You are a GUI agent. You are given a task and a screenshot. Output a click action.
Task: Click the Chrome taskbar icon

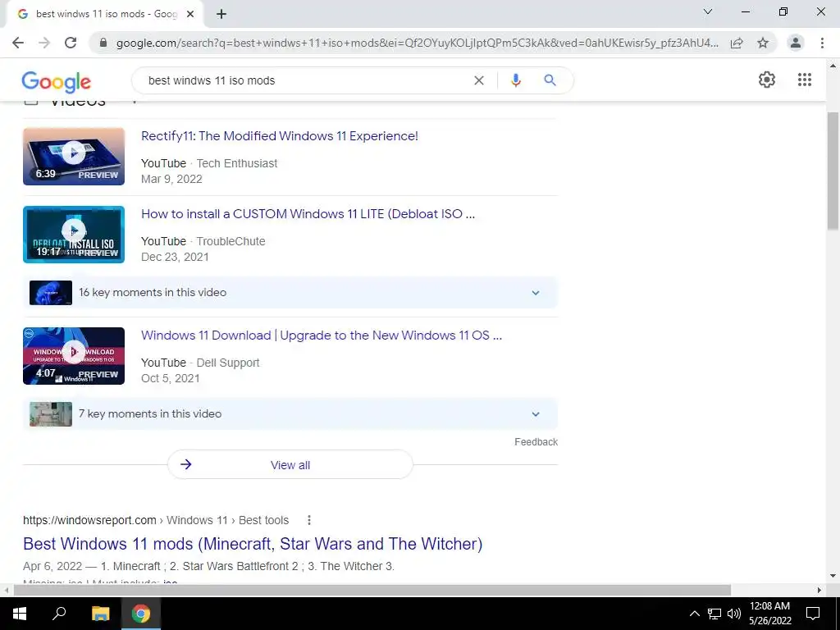pyautogui.click(x=141, y=614)
